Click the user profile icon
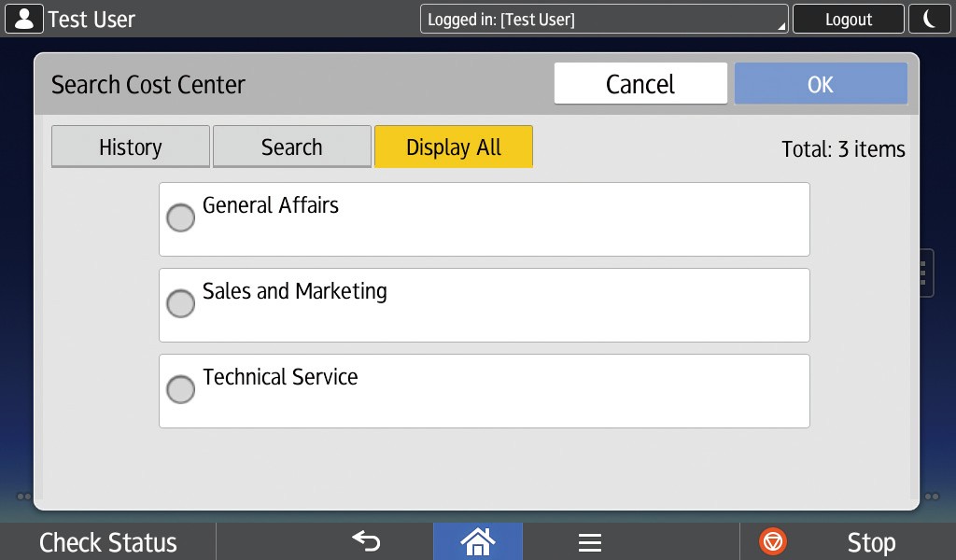Image resolution: width=956 pixels, height=560 pixels. 24,19
